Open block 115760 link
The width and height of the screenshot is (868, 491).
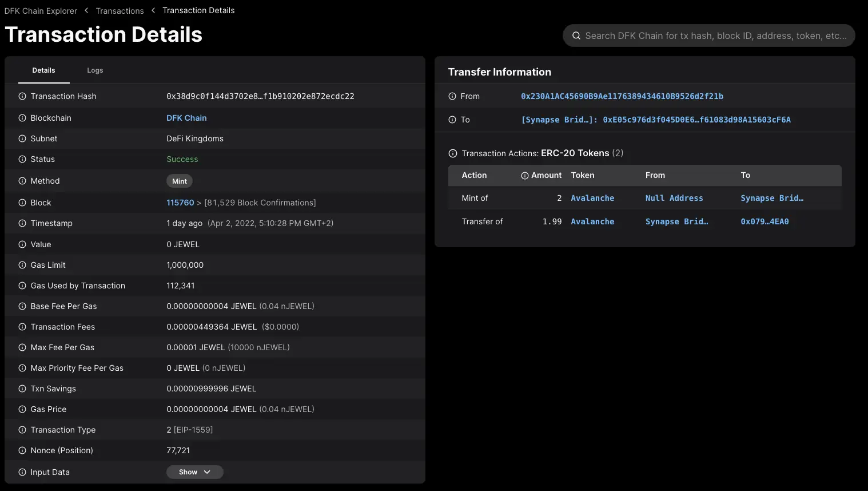[180, 203]
